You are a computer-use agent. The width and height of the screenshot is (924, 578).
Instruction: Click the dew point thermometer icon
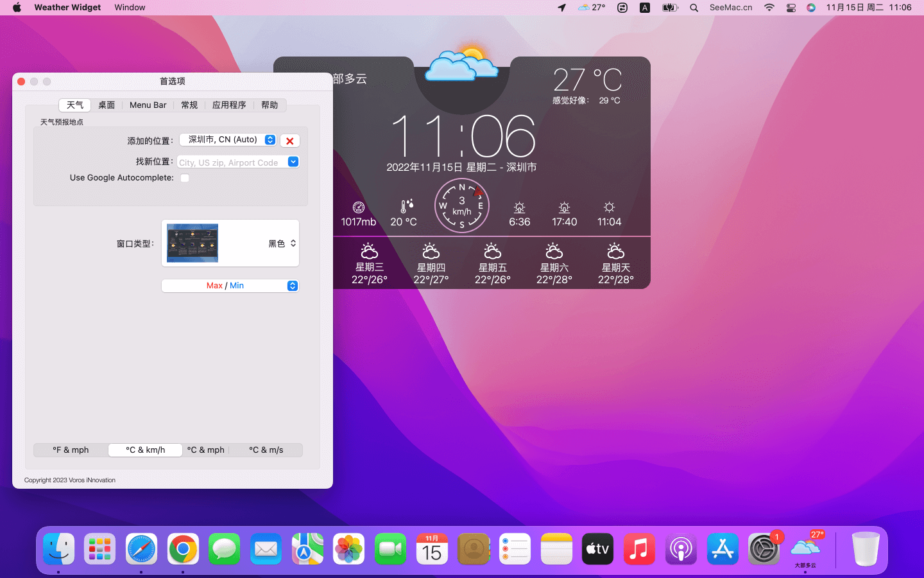(406, 206)
